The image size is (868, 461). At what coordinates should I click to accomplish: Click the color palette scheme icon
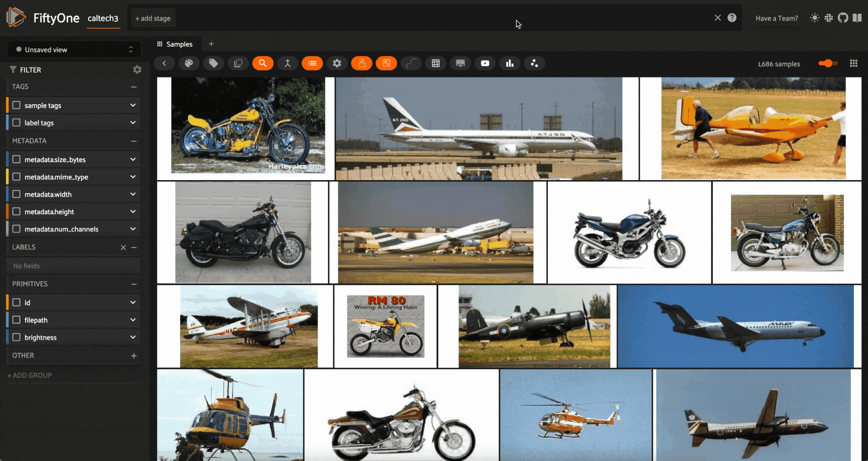pyautogui.click(x=189, y=63)
